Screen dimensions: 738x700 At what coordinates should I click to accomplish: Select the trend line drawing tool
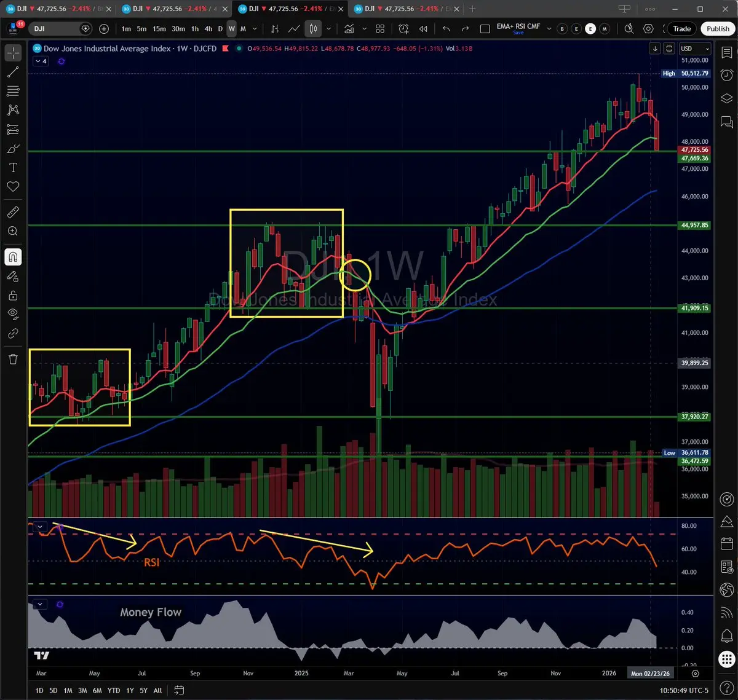(13, 72)
